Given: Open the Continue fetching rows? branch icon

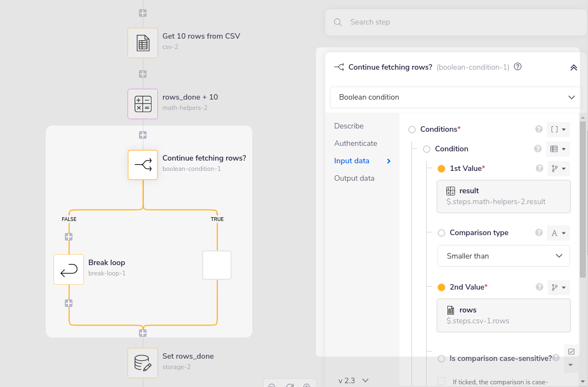Looking at the screenshot, I should tap(143, 165).
